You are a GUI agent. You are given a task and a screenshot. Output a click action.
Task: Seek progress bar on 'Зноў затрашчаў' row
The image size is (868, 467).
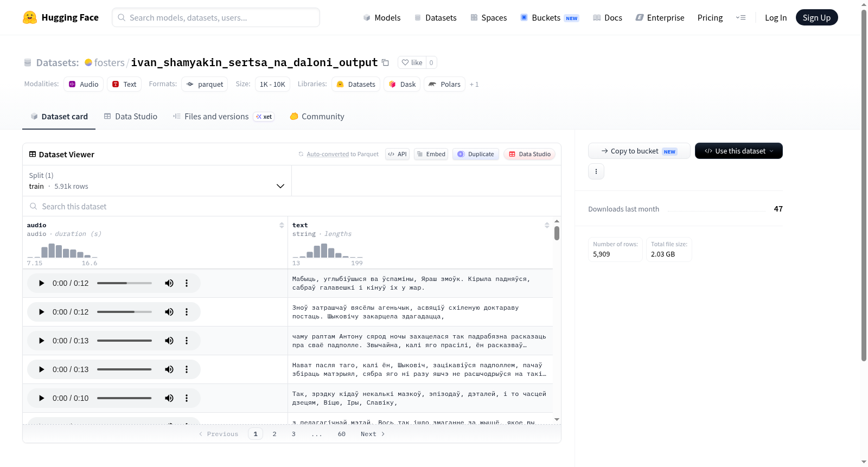(124, 312)
